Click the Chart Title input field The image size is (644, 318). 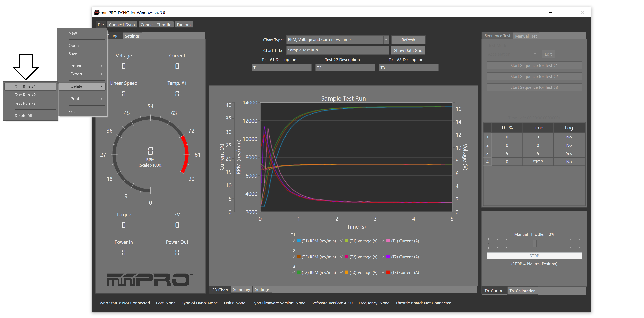click(337, 50)
